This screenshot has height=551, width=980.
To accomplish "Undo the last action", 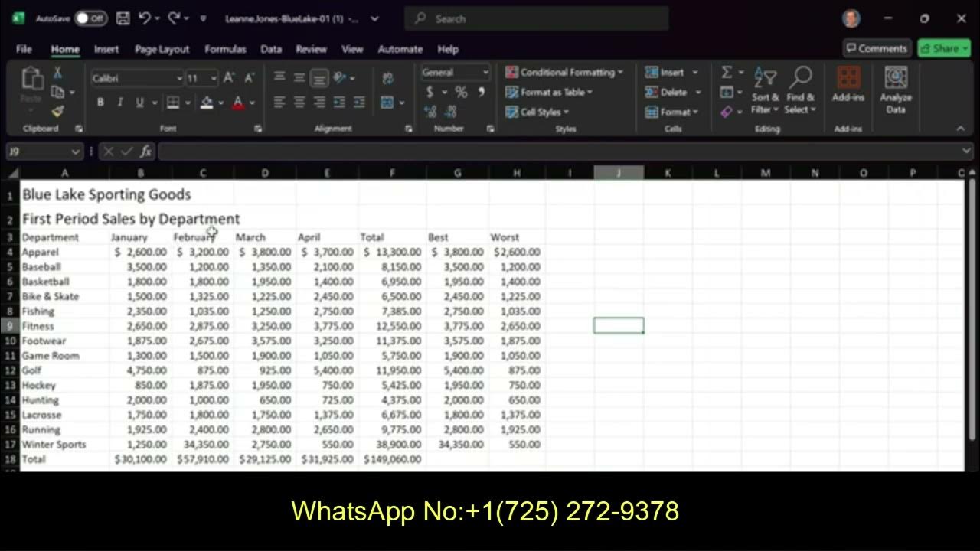I will (x=145, y=18).
